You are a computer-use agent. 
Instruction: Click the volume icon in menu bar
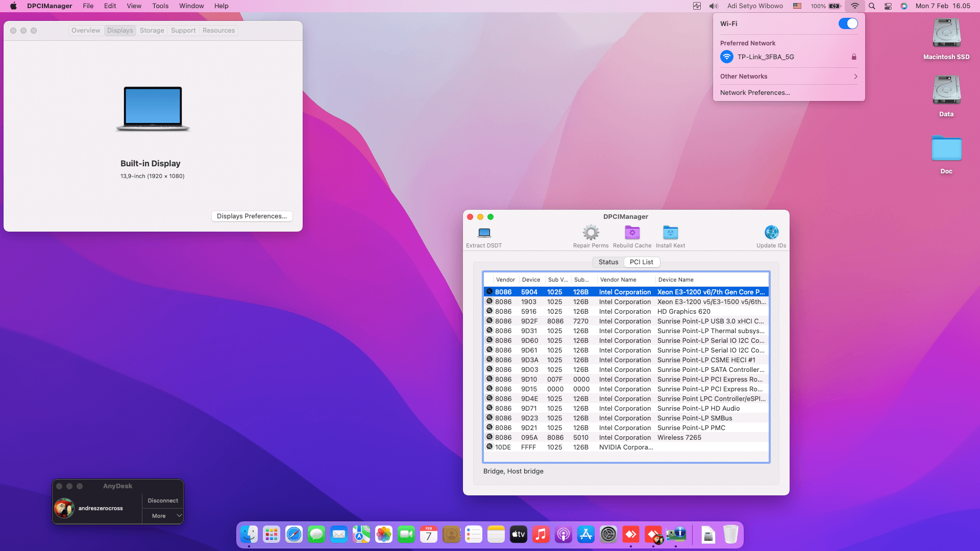tap(714, 6)
